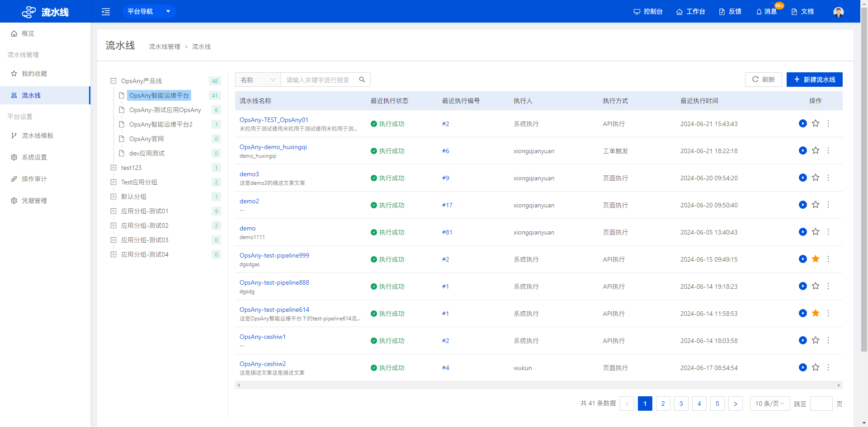Image resolution: width=868 pixels, height=427 pixels.
Task: Open 系统设置 in the sidebar
Action: [x=45, y=157]
